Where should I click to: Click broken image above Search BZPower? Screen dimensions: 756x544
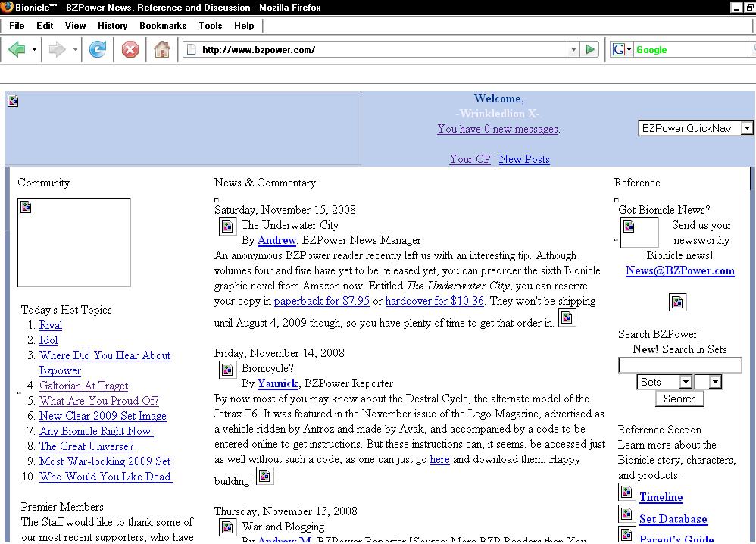click(677, 302)
